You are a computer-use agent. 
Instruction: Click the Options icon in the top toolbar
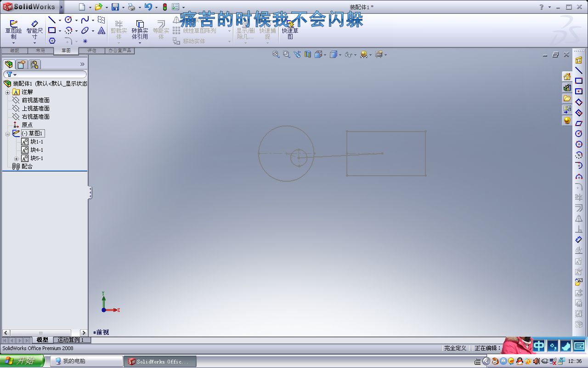tap(175, 7)
